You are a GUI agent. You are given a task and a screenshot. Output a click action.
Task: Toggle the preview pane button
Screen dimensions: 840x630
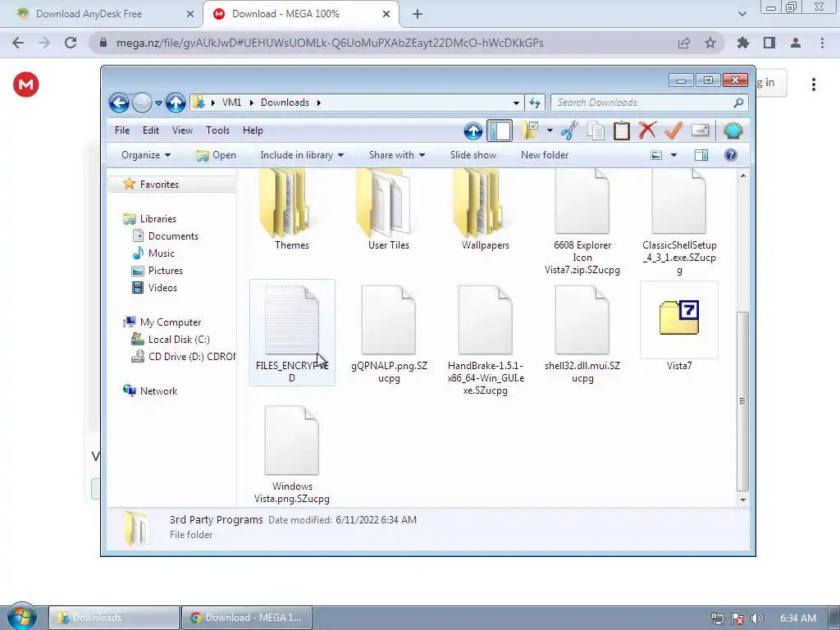coord(701,155)
